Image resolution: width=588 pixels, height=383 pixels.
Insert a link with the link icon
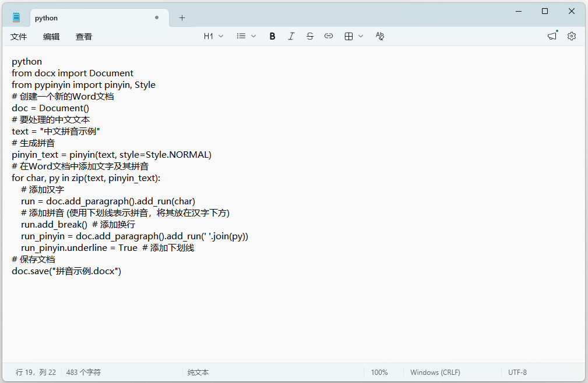329,36
